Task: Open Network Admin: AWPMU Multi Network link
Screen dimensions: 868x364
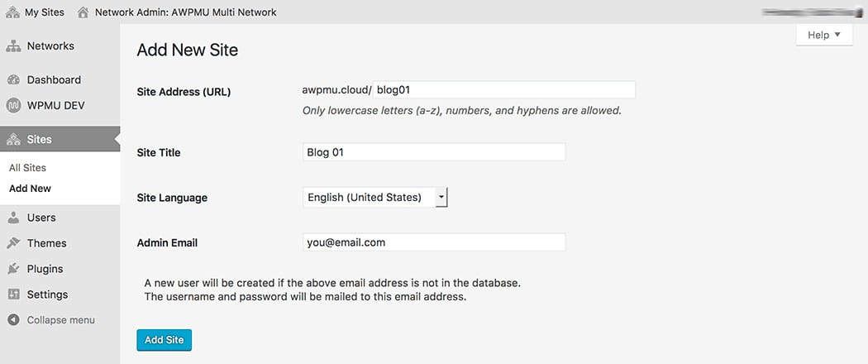Action: tap(185, 12)
